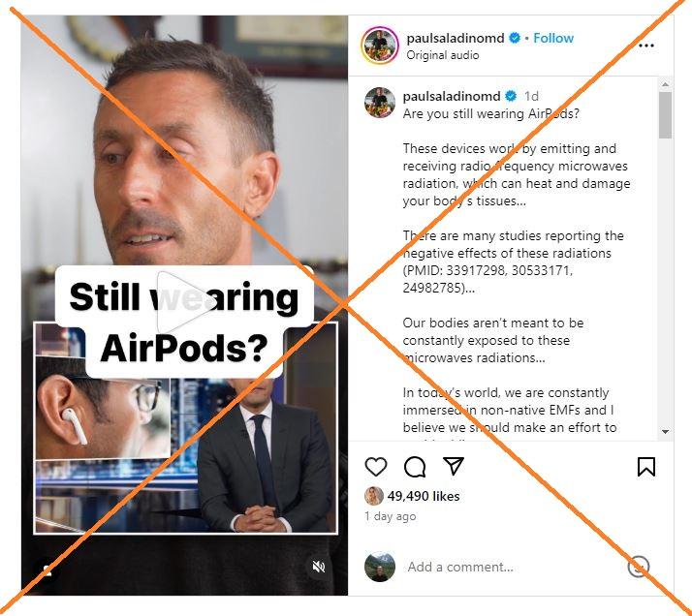
Task: Click the emoji picker in comment box
Action: click(639, 567)
